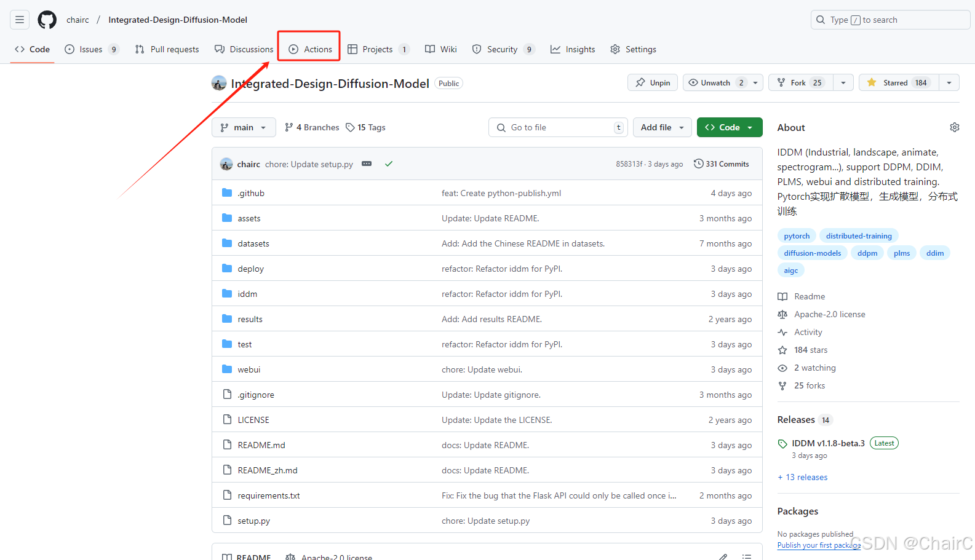Viewport: 975px width, 560px height.
Task: Click the results folder icon
Action: pos(227,319)
